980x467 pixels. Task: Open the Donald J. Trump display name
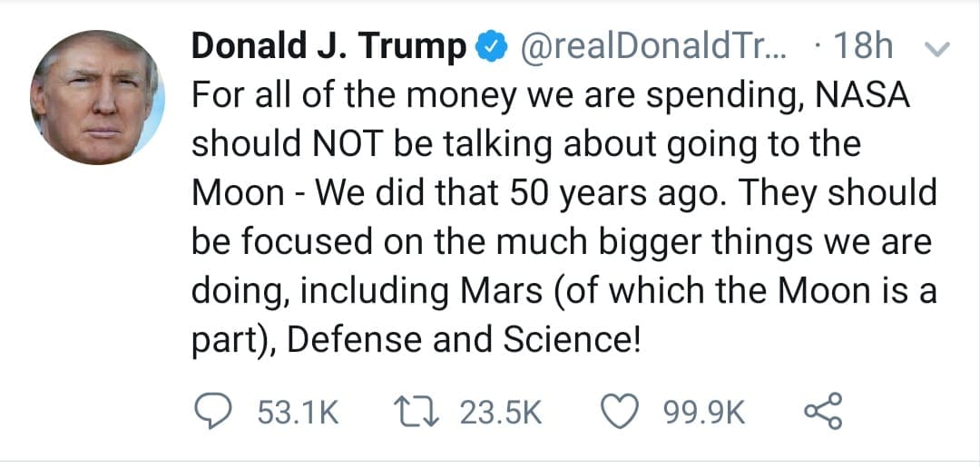point(329,48)
